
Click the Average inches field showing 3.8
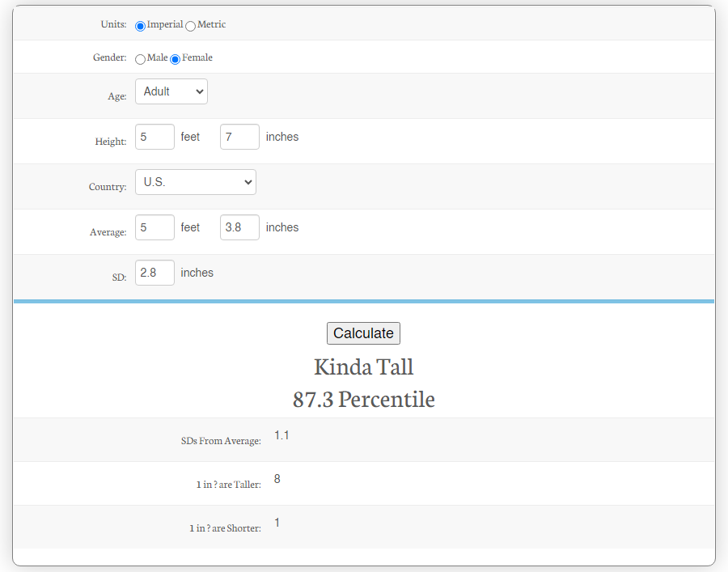(x=239, y=227)
